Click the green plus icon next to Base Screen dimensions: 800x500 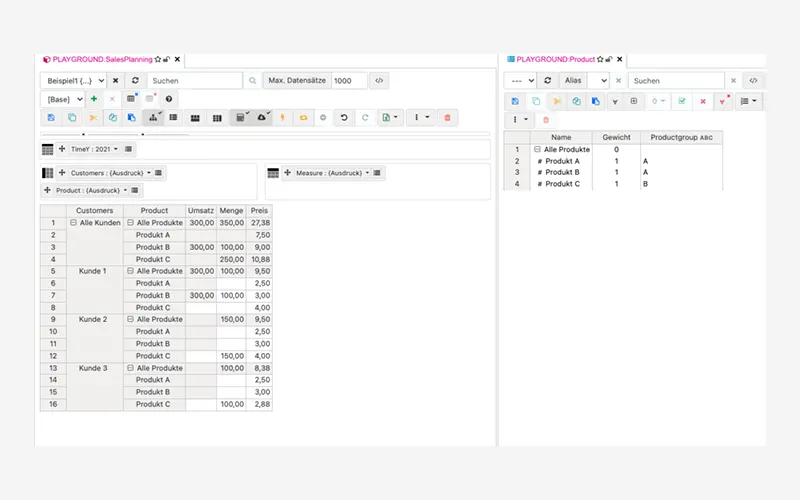94,99
